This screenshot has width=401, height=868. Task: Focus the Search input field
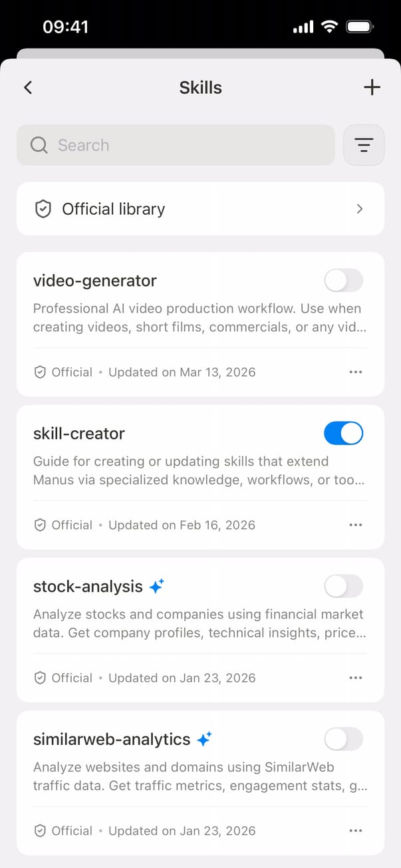[186, 145]
